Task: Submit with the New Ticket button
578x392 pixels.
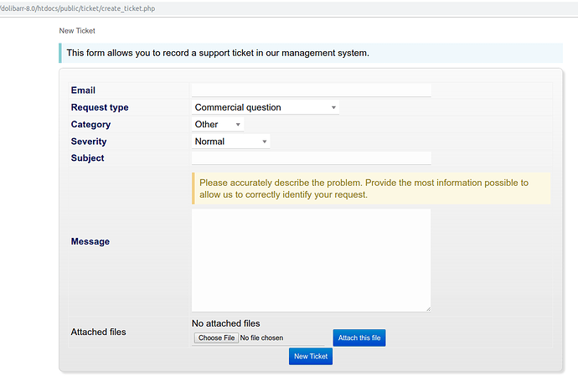Action: coord(311,356)
